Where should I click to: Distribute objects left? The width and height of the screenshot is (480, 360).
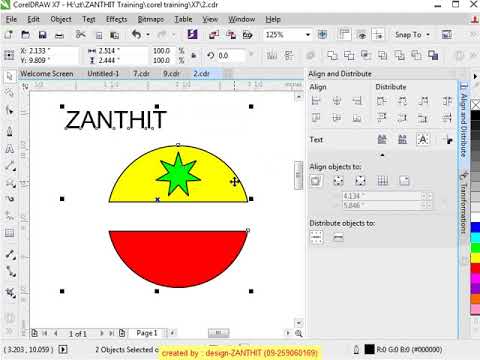pyautogui.click(x=382, y=101)
